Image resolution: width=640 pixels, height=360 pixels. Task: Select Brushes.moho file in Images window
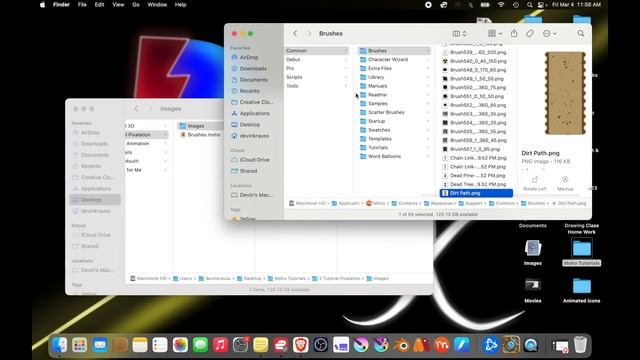pyautogui.click(x=201, y=135)
